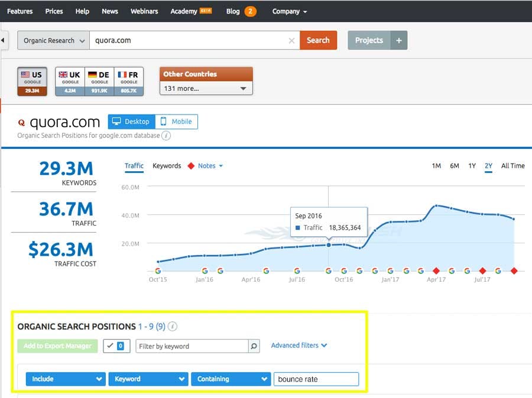This screenshot has width=532, height=398.
Task: Open Blog with 2 notifications
Action: click(x=241, y=11)
